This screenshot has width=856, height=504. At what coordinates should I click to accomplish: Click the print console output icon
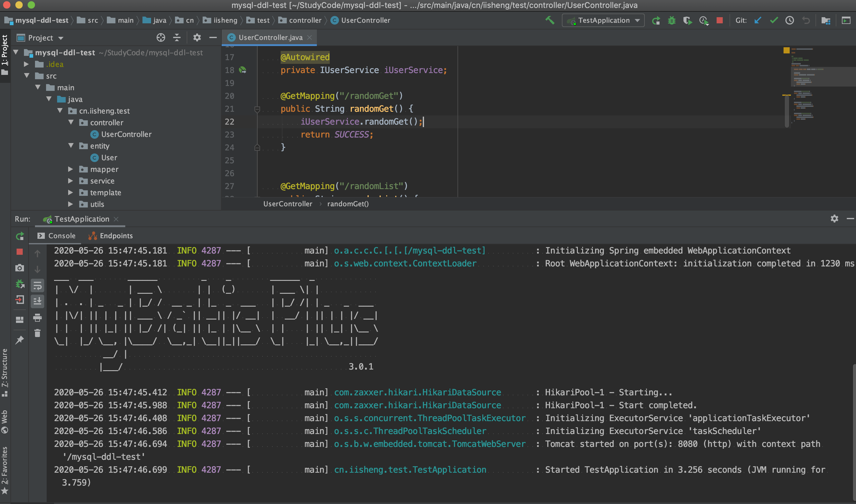(x=37, y=318)
